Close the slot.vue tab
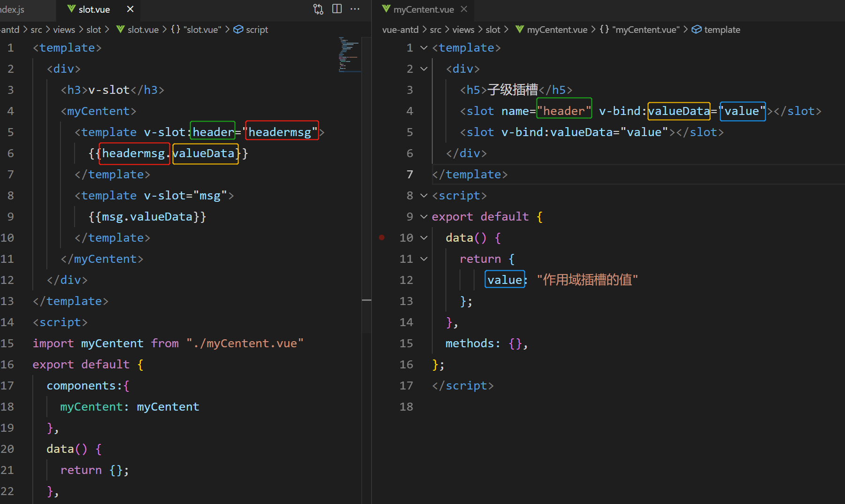 [131, 9]
